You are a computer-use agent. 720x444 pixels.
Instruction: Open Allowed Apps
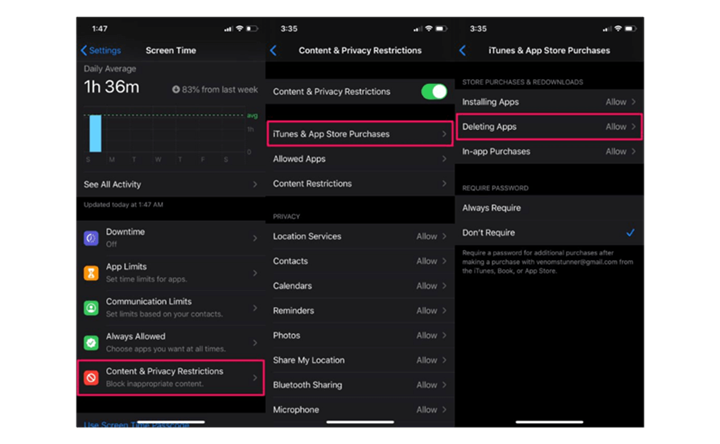pos(360,159)
